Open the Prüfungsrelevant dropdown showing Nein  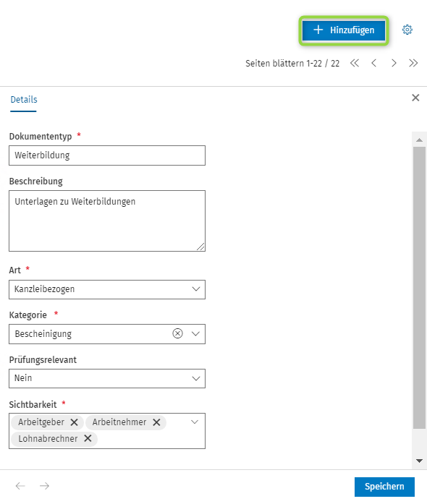pos(107,378)
